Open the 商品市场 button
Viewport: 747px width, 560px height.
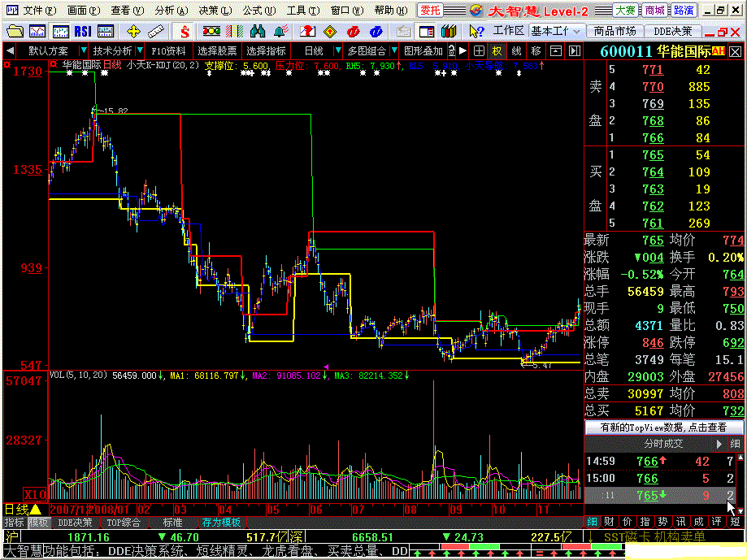[615, 32]
